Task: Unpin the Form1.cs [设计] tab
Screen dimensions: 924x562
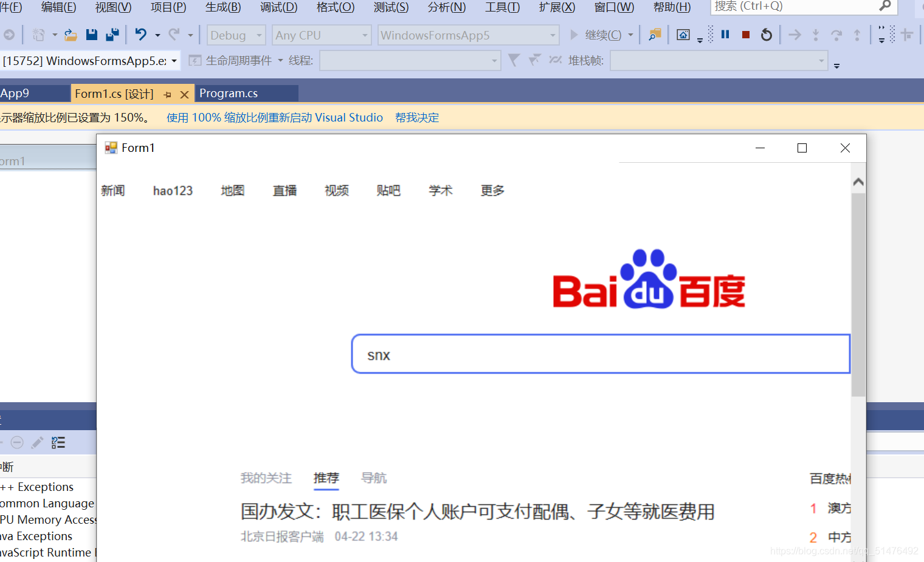Action: click(x=168, y=94)
